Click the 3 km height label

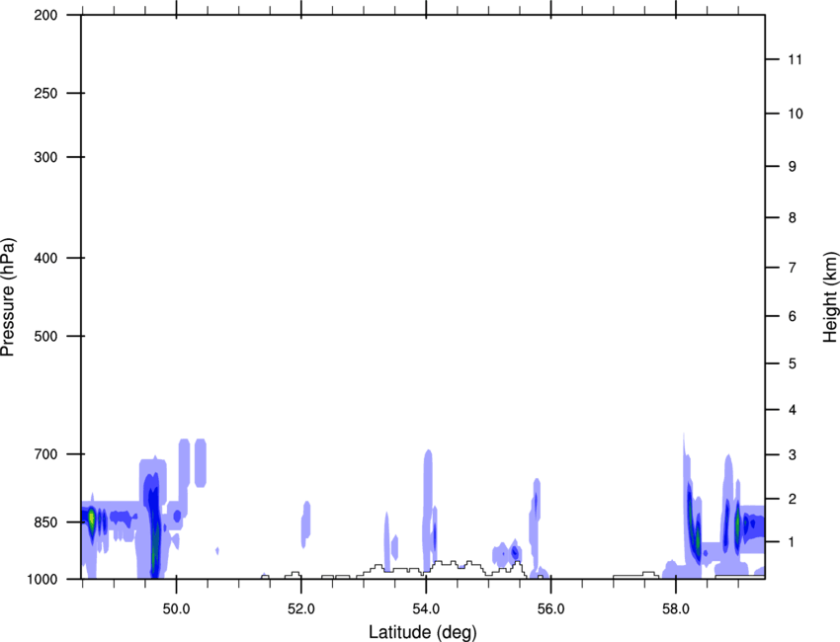[x=793, y=454]
